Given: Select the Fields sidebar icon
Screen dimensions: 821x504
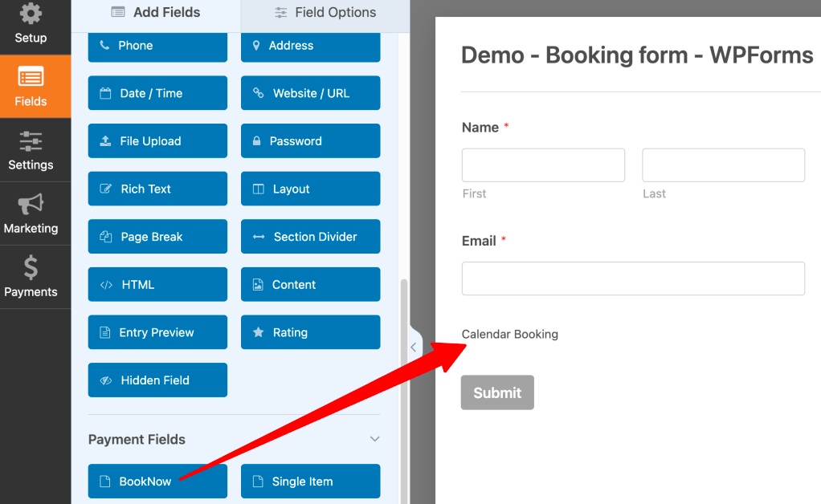Looking at the screenshot, I should tap(31, 77).
